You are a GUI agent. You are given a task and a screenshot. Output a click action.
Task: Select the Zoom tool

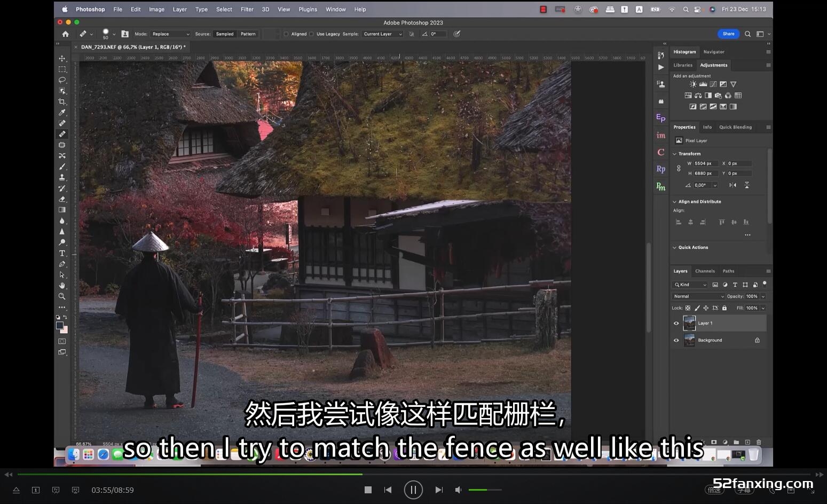pyautogui.click(x=62, y=296)
